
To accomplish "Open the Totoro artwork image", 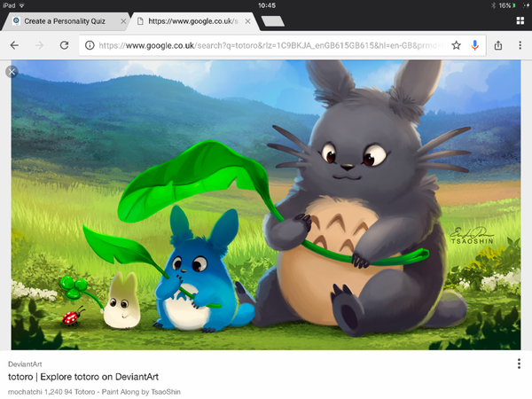I will coord(266,205).
